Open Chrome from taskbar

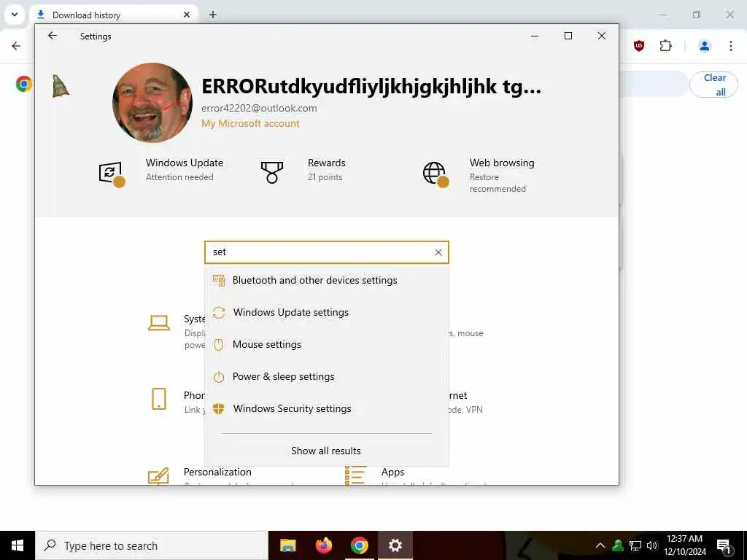click(x=359, y=545)
